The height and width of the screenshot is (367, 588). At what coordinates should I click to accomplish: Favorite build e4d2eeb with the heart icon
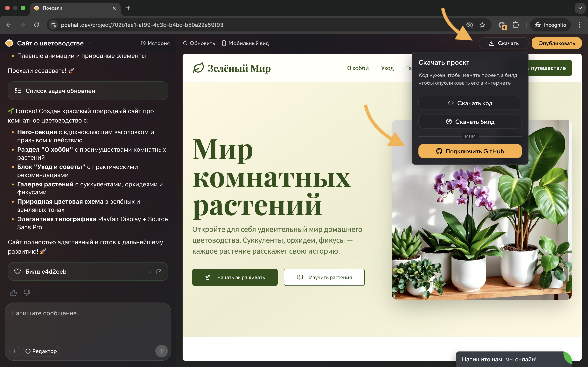pos(17,272)
